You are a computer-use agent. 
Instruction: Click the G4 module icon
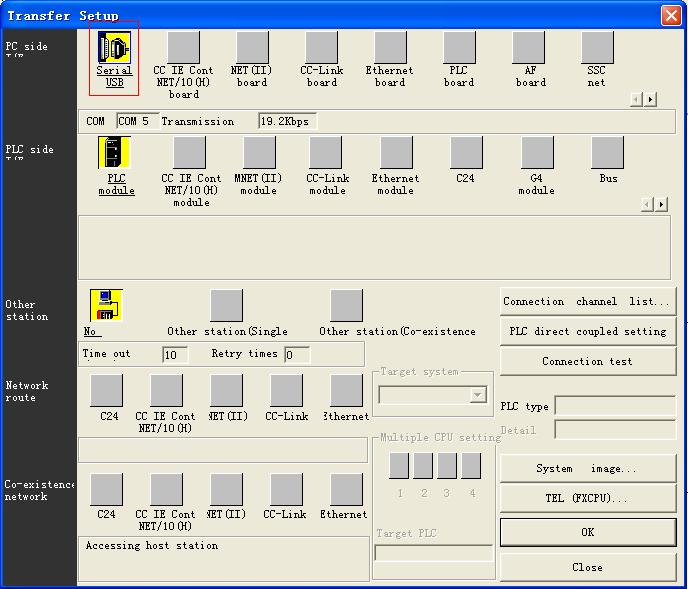pos(536,153)
